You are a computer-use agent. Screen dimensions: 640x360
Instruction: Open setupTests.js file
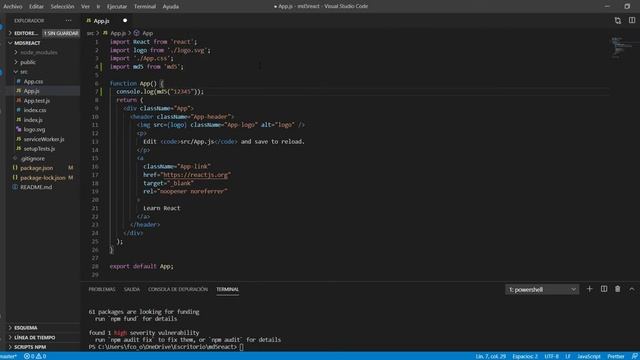coord(39,149)
